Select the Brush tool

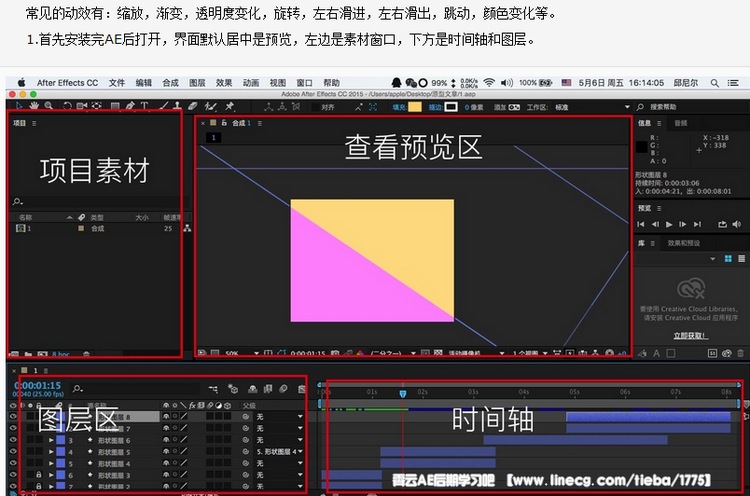tap(164, 106)
